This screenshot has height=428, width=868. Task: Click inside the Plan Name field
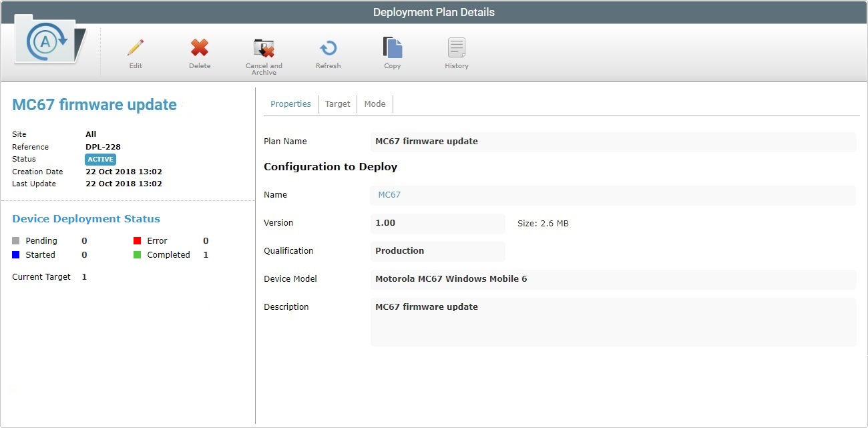click(534, 141)
